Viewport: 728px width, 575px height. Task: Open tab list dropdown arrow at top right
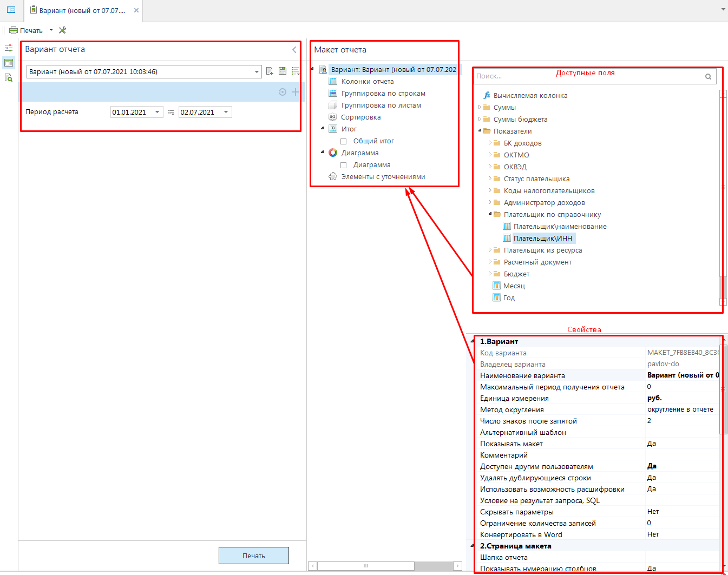pyautogui.click(x=723, y=9)
